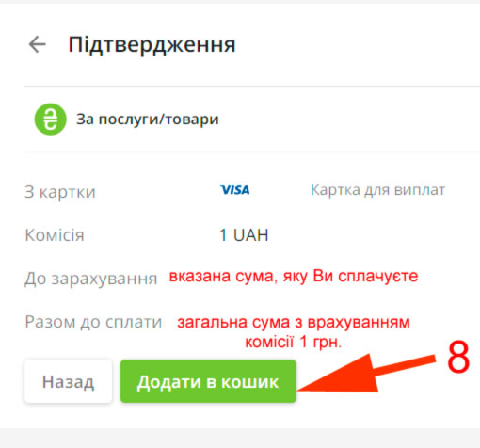Click the VISA card logo

coord(235,190)
